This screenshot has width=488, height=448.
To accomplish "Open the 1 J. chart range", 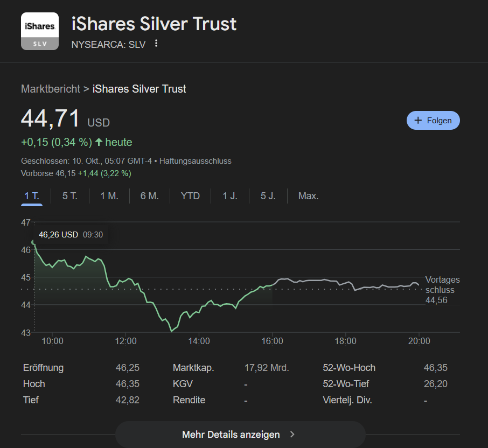I will pos(230,196).
